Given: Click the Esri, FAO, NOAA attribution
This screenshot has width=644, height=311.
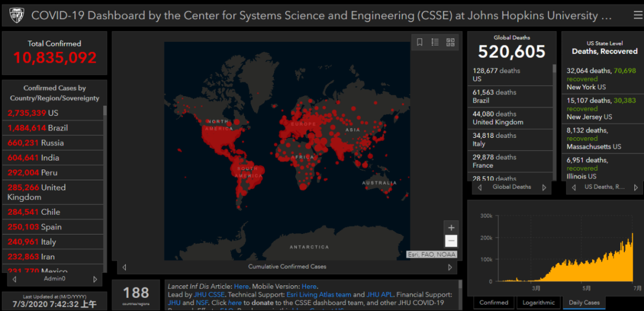Looking at the screenshot, I should pos(432,254).
